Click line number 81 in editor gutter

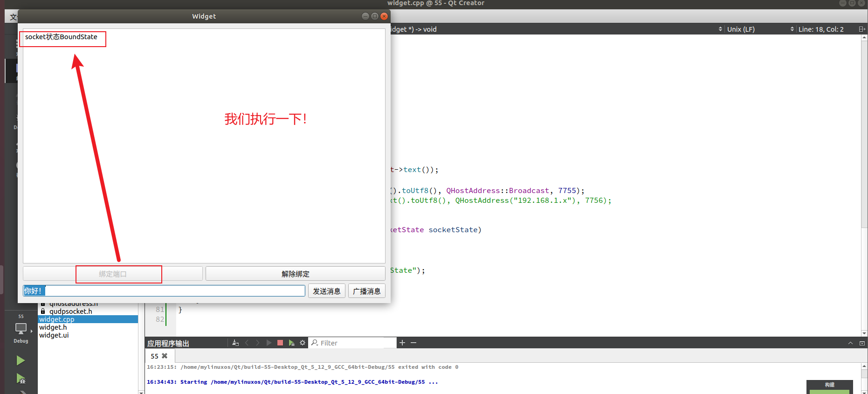160,310
